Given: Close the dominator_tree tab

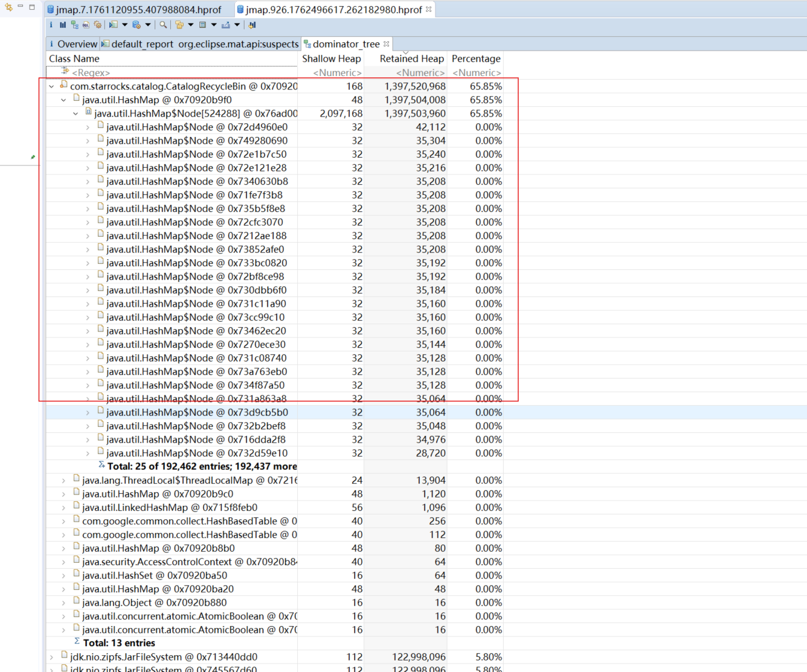Looking at the screenshot, I should click(x=387, y=44).
